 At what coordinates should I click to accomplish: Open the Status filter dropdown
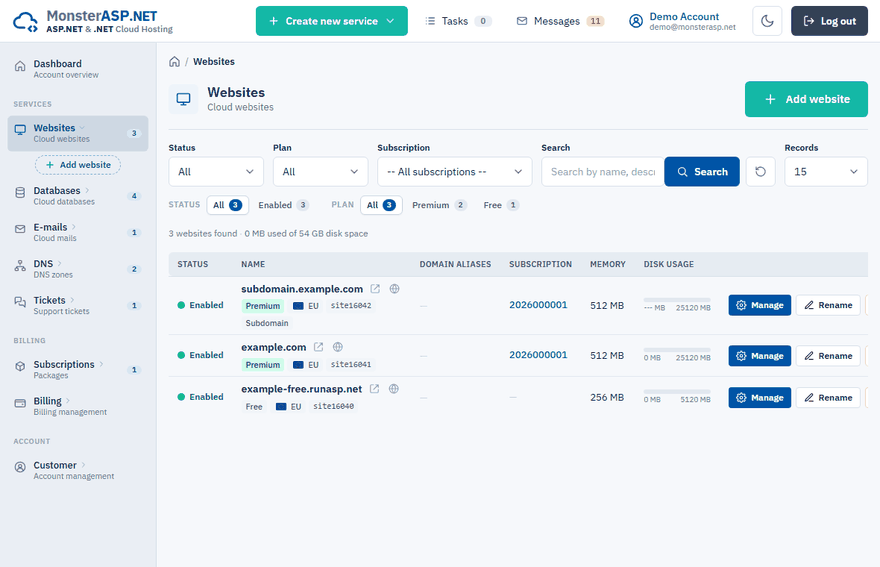pyautogui.click(x=216, y=172)
